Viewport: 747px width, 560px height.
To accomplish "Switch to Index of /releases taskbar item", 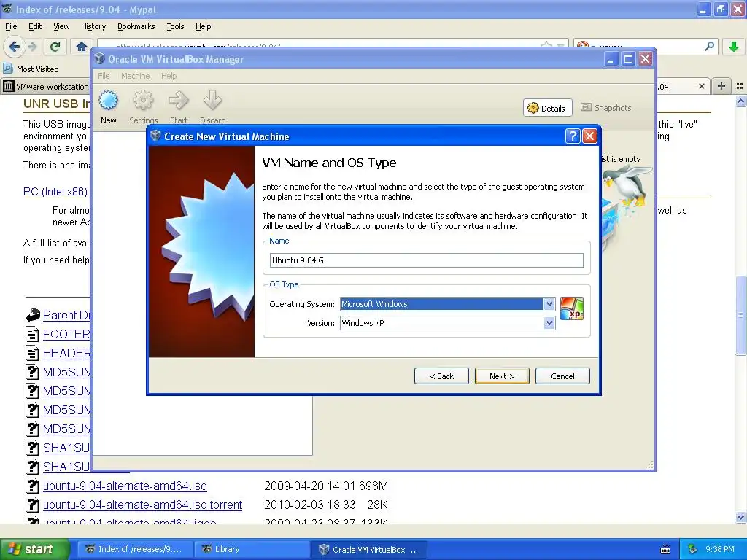I will click(x=136, y=550).
